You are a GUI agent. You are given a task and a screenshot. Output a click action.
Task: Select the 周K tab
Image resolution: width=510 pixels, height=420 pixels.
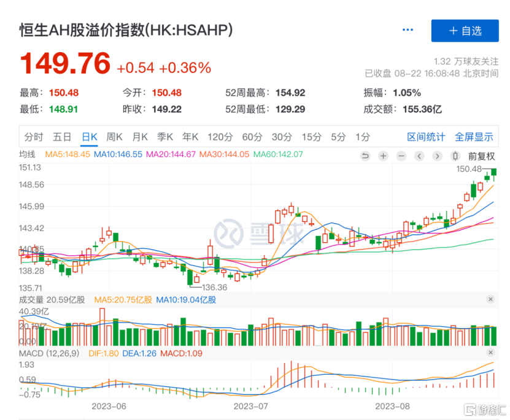(115, 137)
